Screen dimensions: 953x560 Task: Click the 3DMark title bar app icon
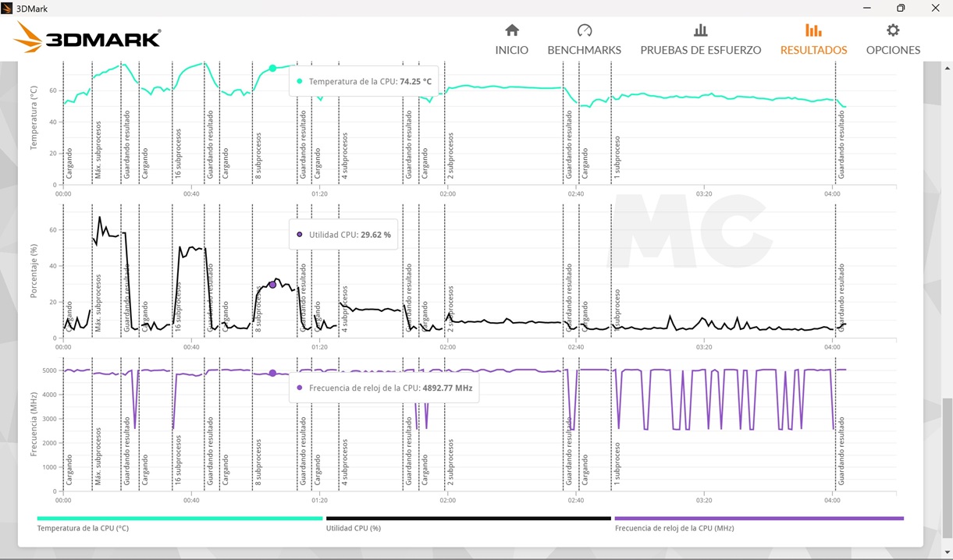click(x=7, y=8)
